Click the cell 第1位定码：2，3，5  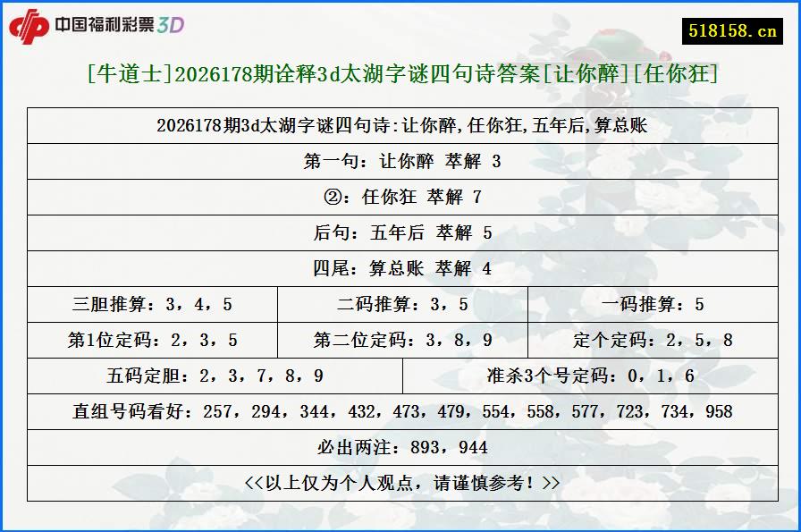click(152, 341)
